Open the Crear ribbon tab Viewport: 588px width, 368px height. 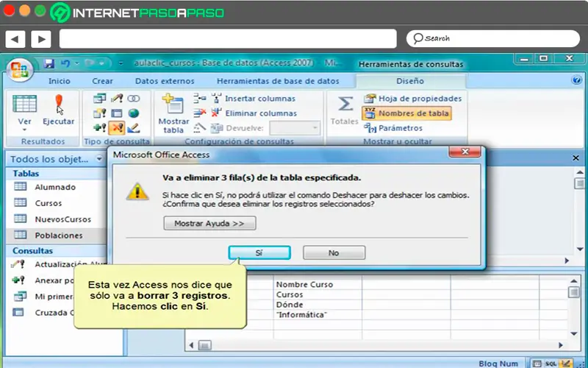coord(102,81)
